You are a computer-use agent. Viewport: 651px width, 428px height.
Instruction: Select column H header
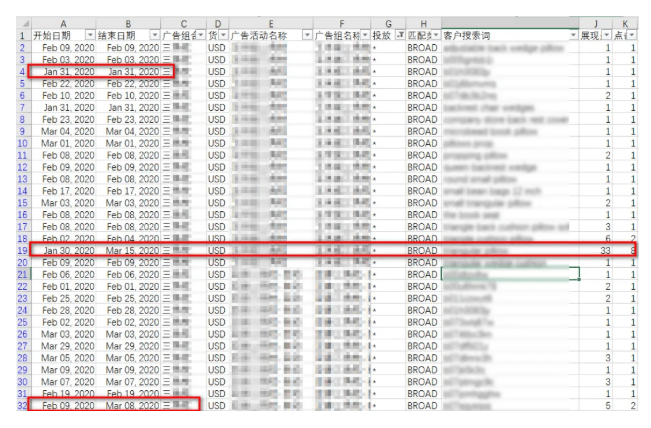[424, 22]
